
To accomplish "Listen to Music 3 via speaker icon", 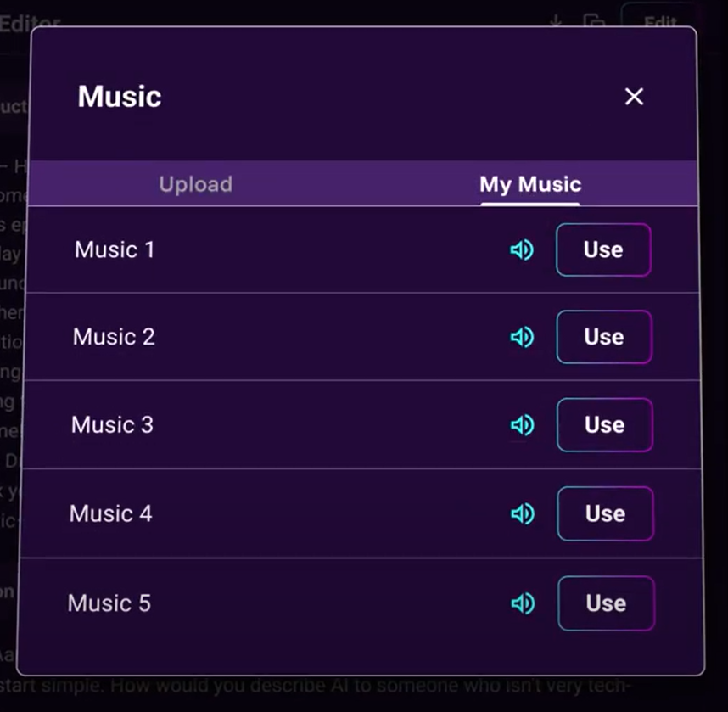I will [x=523, y=425].
